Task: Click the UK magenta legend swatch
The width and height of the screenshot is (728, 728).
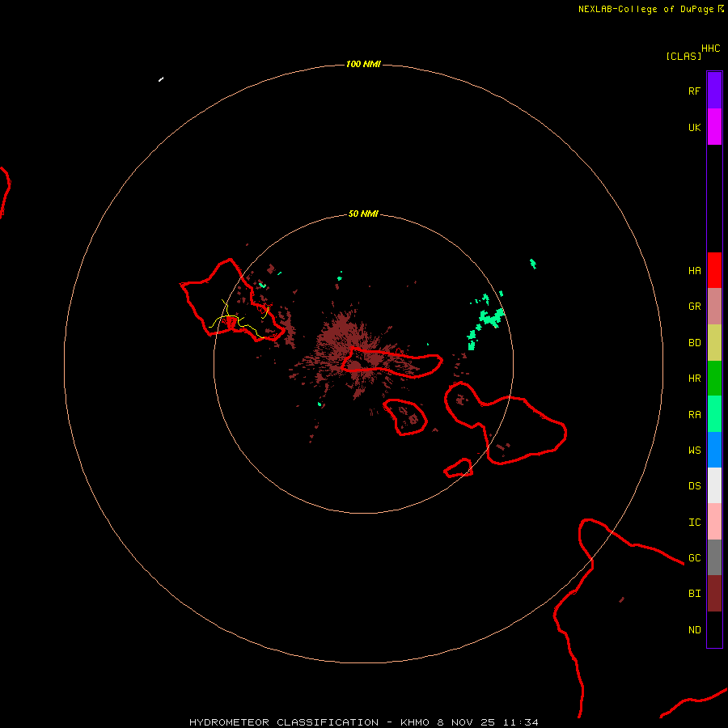Action: point(714,127)
